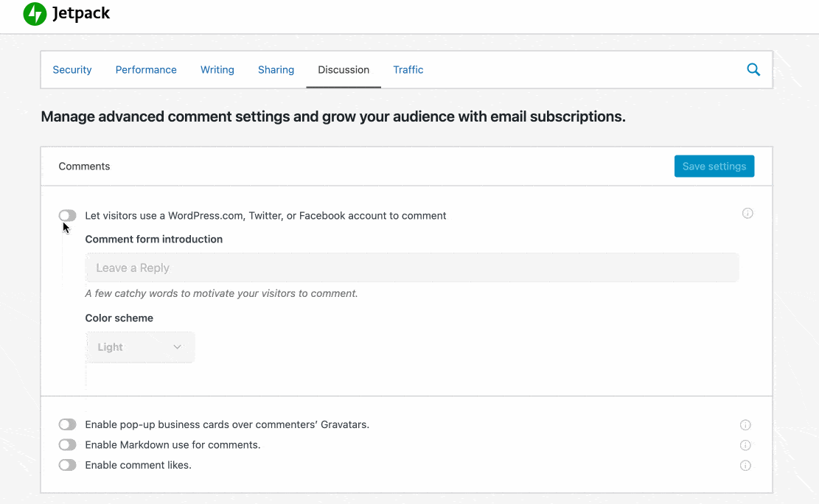
Task: Go to the Sharing tab
Action: click(x=276, y=70)
